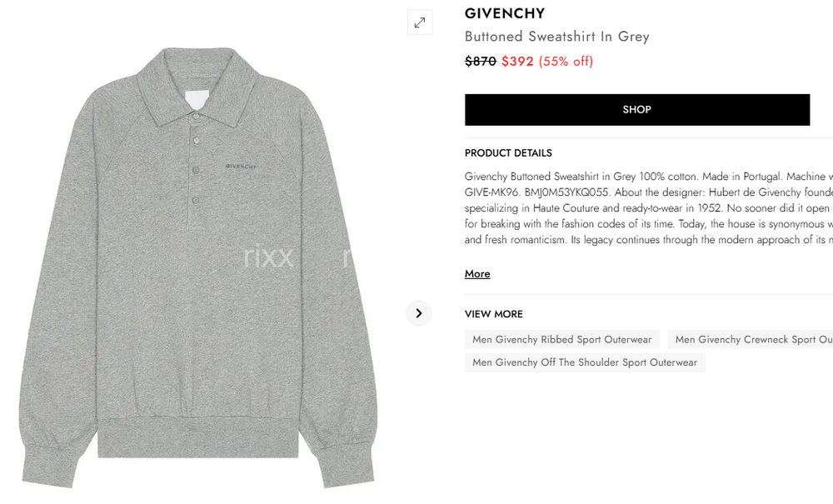
Task: Click the crossed-out $870 original price
Action: coord(481,62)
